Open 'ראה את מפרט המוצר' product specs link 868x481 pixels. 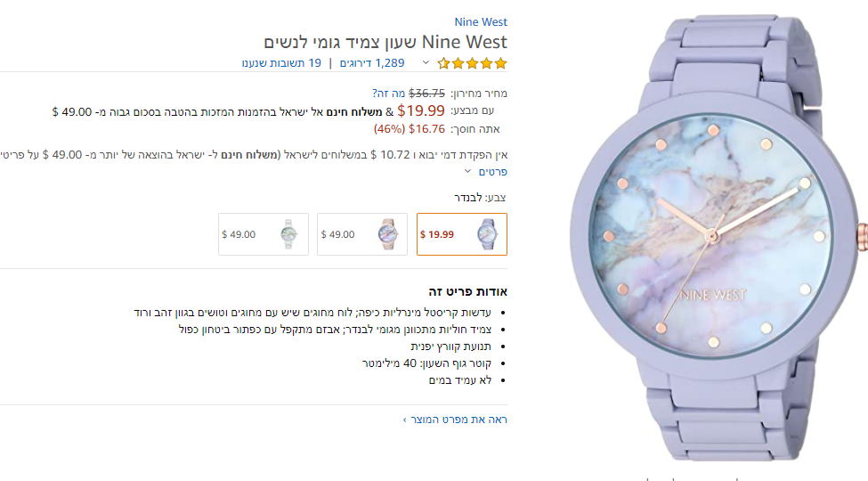pyautogui.click(x=455, y=419)
